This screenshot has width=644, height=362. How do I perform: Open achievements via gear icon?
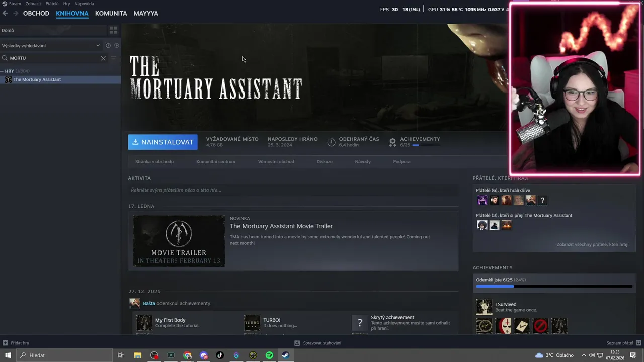pos(392,142)
